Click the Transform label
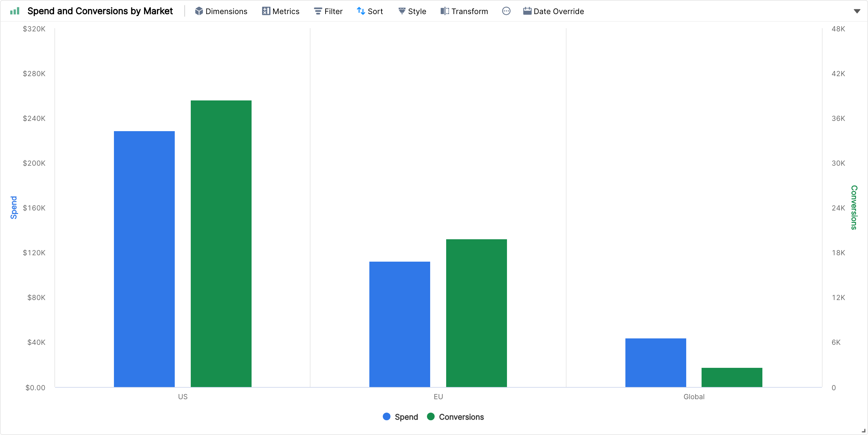Viewport: 868px width, 435px height. coord(470,12)
